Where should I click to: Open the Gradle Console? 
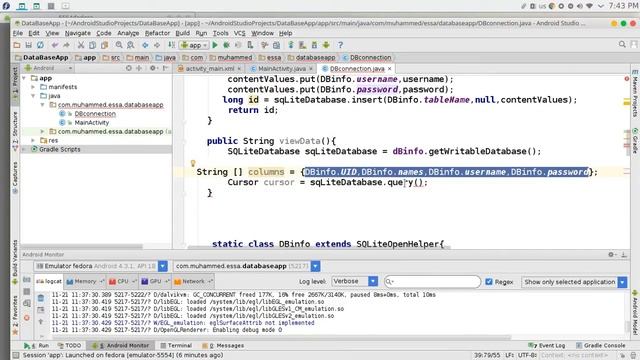pyautogui.click(x=600, y=346)
